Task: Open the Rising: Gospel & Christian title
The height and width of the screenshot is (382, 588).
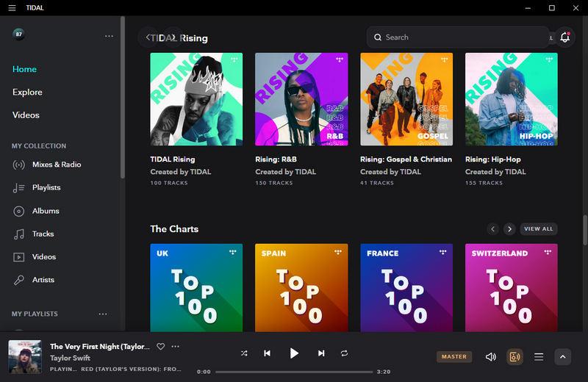Action: [x=406, y=159]
